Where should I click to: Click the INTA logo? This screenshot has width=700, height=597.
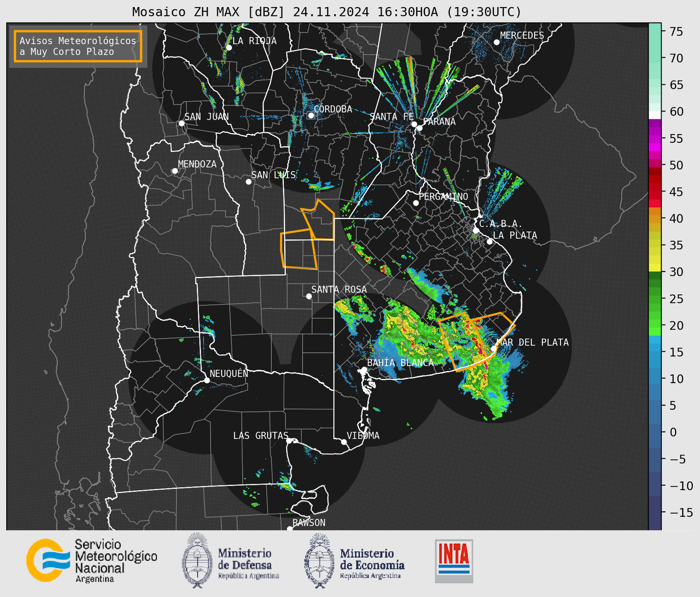[x=454, y=561]
